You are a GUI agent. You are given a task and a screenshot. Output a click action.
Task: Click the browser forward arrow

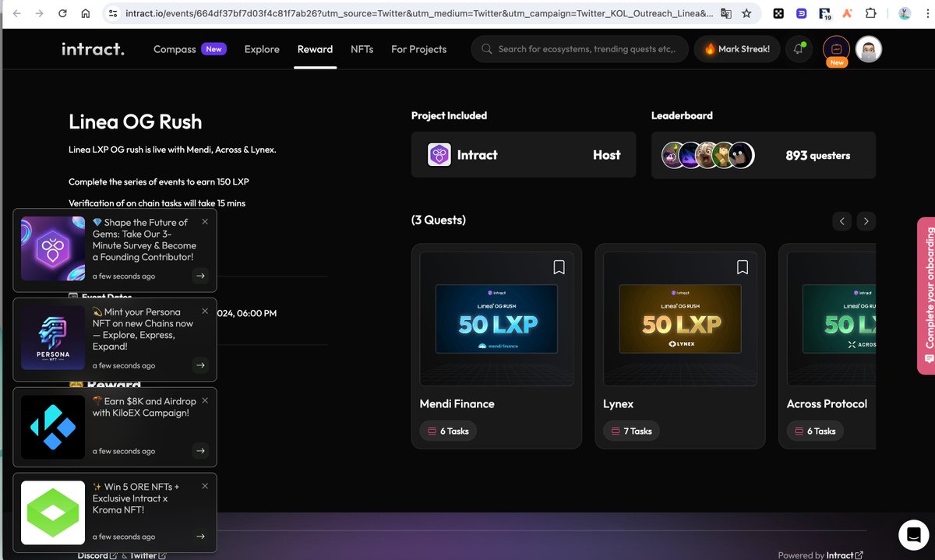click(x=39, y=13)
